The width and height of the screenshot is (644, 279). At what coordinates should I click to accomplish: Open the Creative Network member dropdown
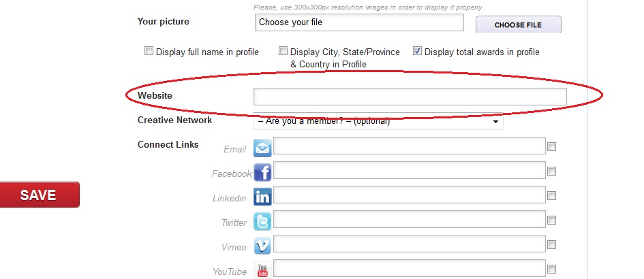[x=378, y=121]
